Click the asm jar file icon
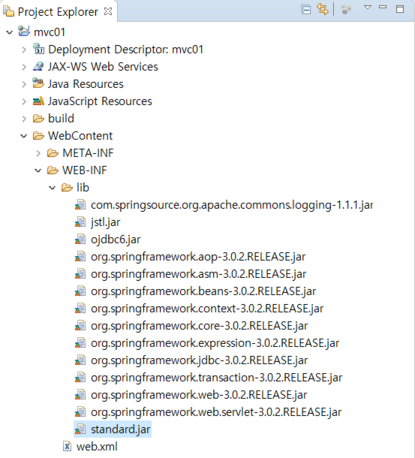Screen dimensions: 415x458 [x=80, y=274]
